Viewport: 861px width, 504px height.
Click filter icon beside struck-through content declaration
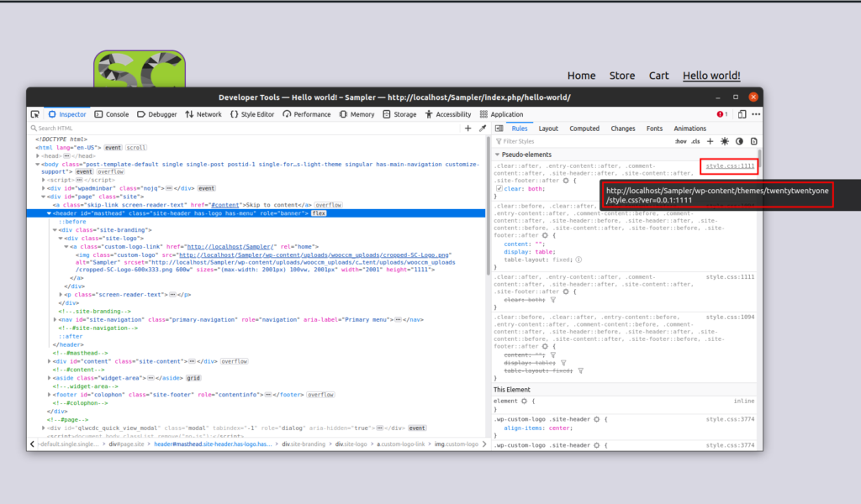click(x=553, y=355)
